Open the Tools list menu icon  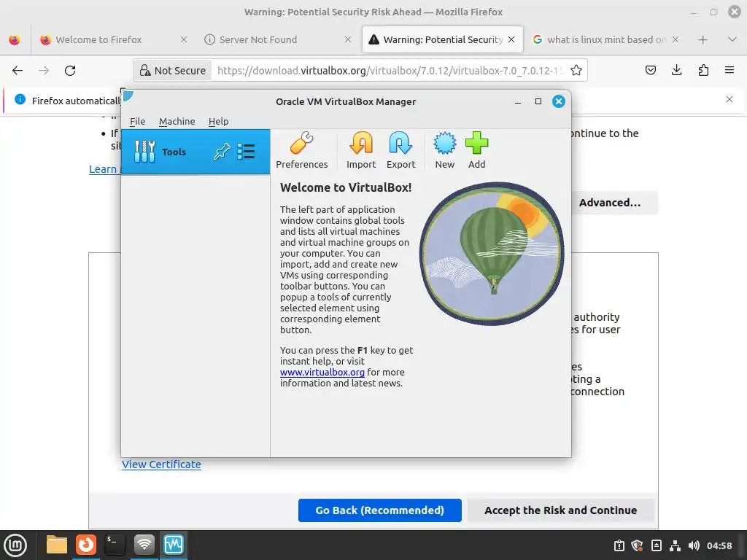(247, 152)
